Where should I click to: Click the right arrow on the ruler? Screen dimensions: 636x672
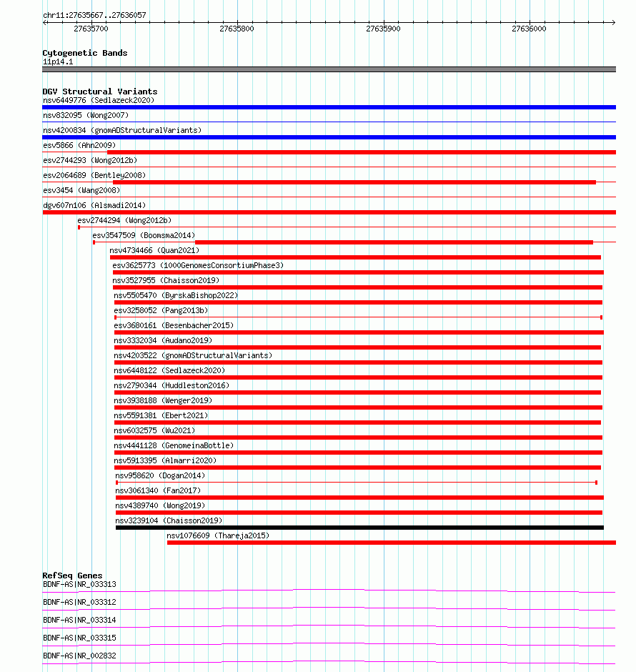coord(613,22)
